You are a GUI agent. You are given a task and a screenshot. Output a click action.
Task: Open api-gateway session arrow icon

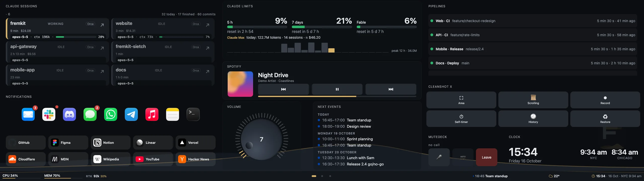102,48
